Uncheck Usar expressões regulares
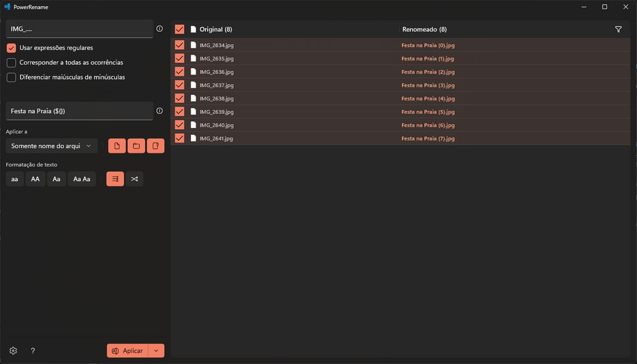 pyautogui.click(x=11, y=48)
